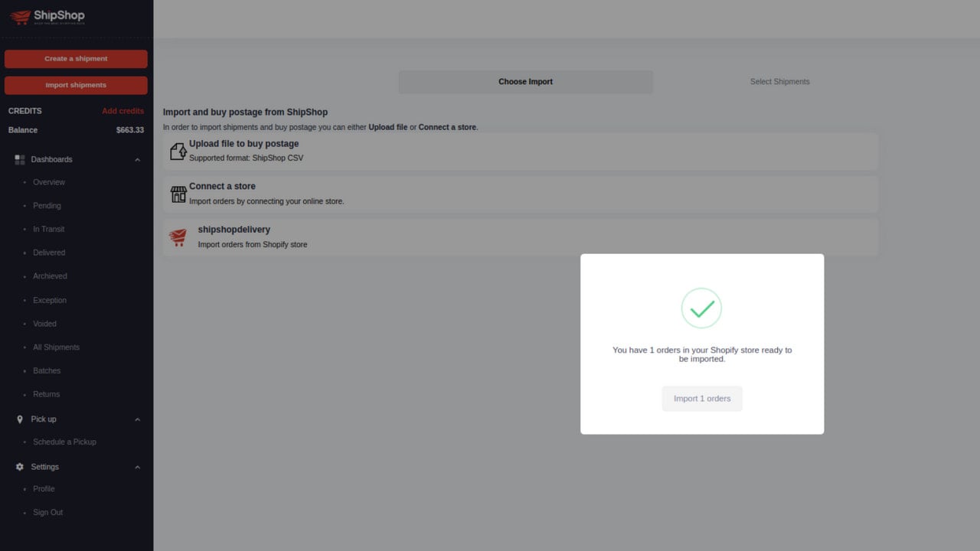Click the Pick up location pin icon

[x=20, y=419]
